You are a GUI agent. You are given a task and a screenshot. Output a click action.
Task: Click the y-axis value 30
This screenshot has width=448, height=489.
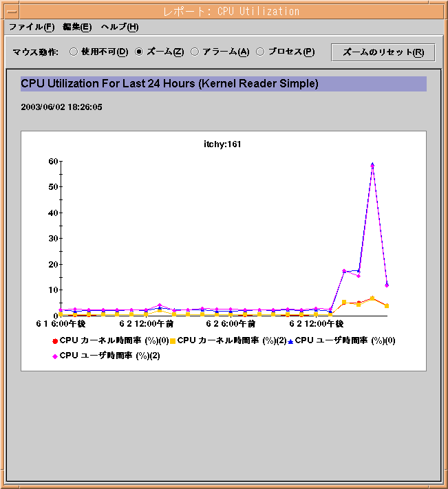click(x=53, y=238)
